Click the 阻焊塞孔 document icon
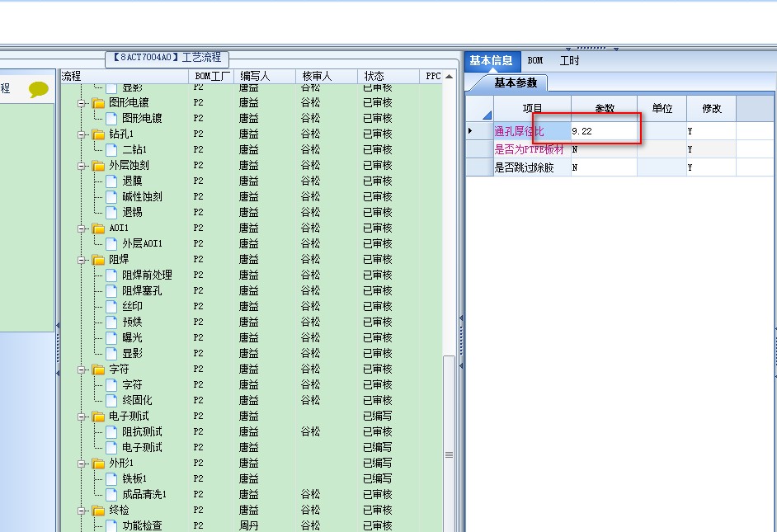 [111, 291]
